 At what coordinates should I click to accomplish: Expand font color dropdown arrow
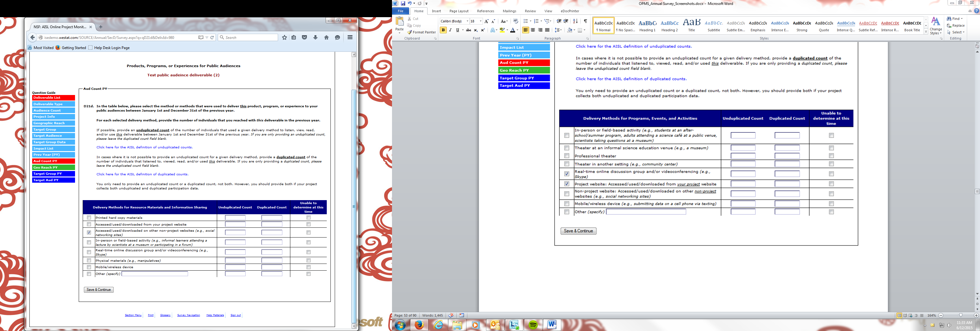click(517, 30)
